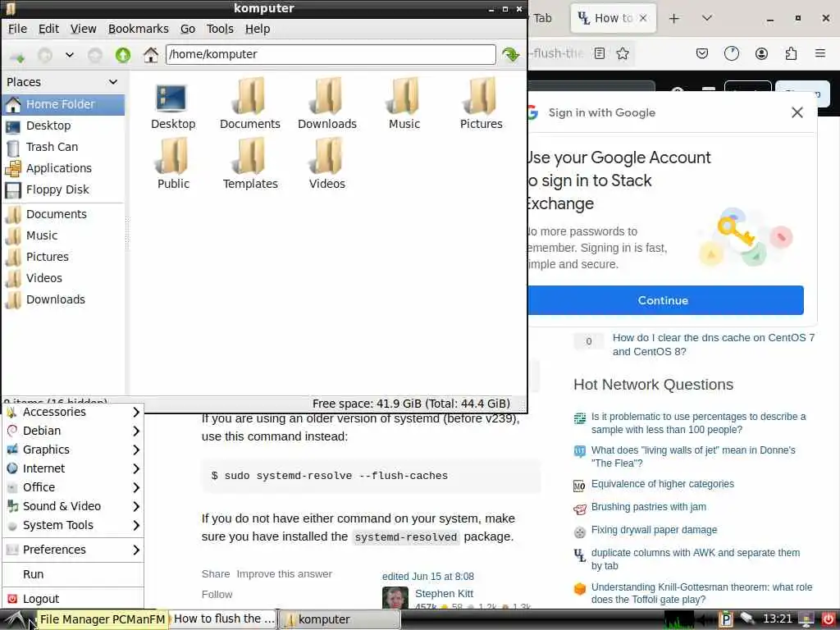This screenshot has height=630, width=840.
Task: Open a new browser tab with plus icon
Action: pos(674,19)
